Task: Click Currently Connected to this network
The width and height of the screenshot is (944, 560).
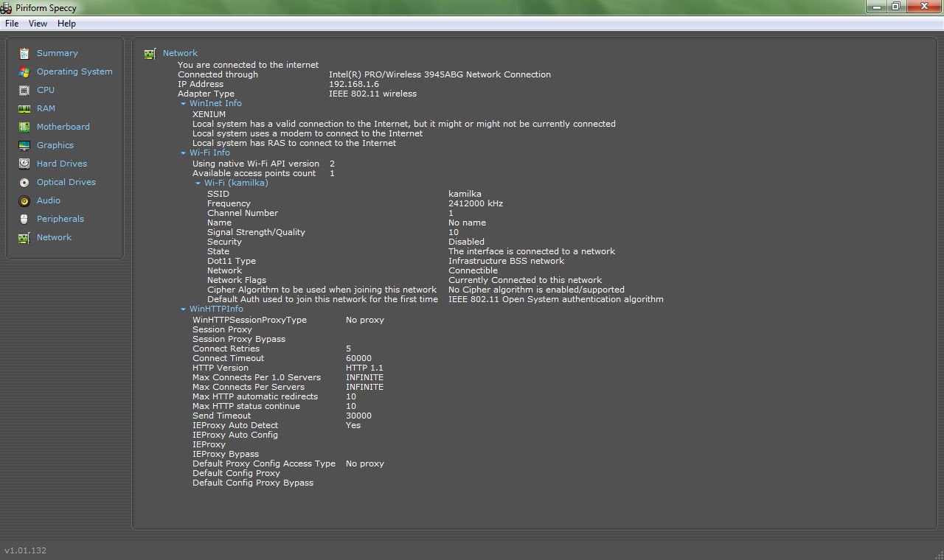Action: tap(525, 280)
